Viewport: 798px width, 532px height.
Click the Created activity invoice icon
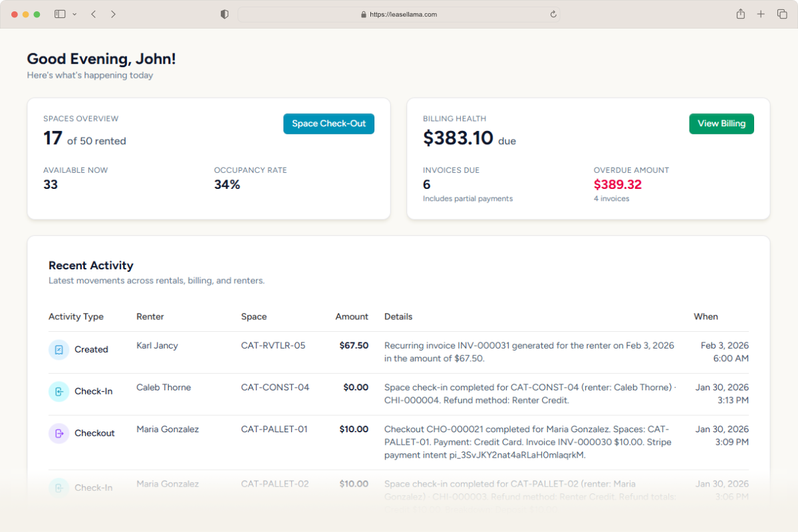coord(59,350)
